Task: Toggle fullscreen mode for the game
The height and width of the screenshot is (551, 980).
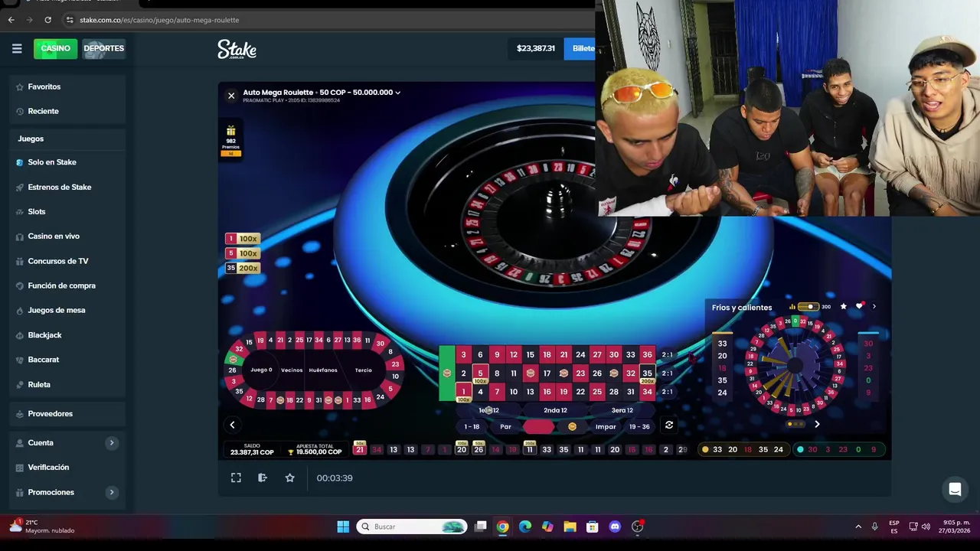Action: pyautogui.click(x=236, y=478)
